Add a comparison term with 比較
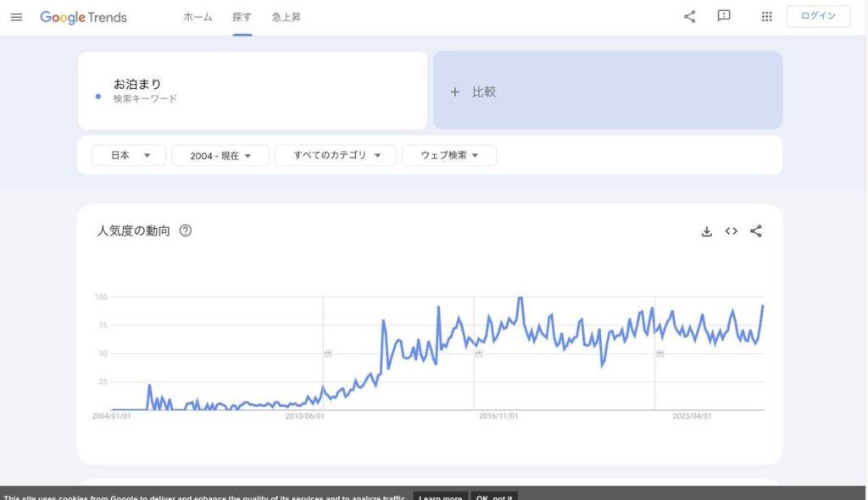 click(608, 92)
